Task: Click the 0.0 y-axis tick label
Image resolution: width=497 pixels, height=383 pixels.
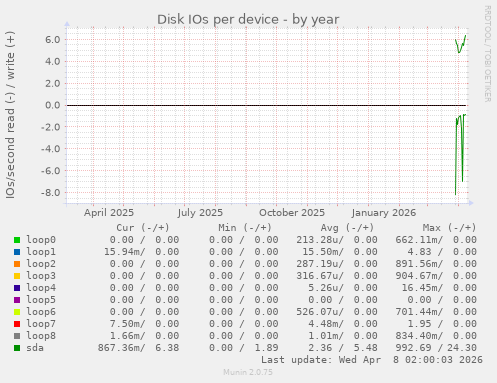Action: pyautogui.click(x=53, y=105)
